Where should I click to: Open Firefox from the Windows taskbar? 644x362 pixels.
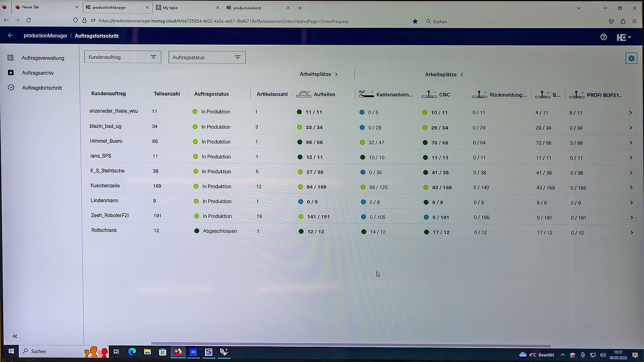pos(178,352)
